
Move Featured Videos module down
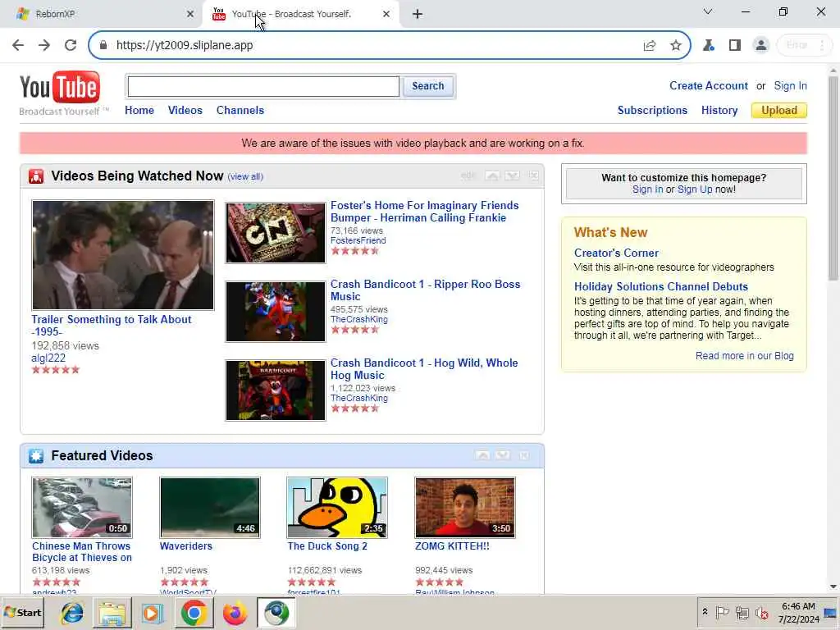tap(503, 455)
